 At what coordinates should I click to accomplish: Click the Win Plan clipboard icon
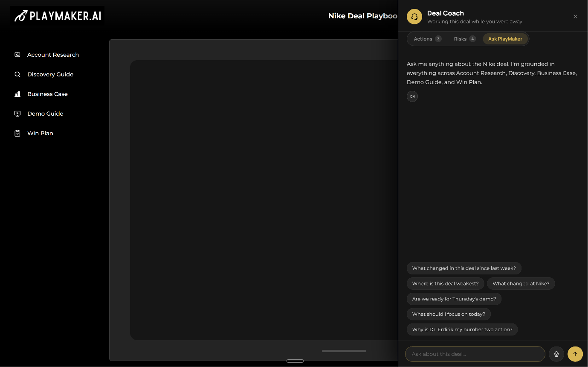click(x=17, y=133)
